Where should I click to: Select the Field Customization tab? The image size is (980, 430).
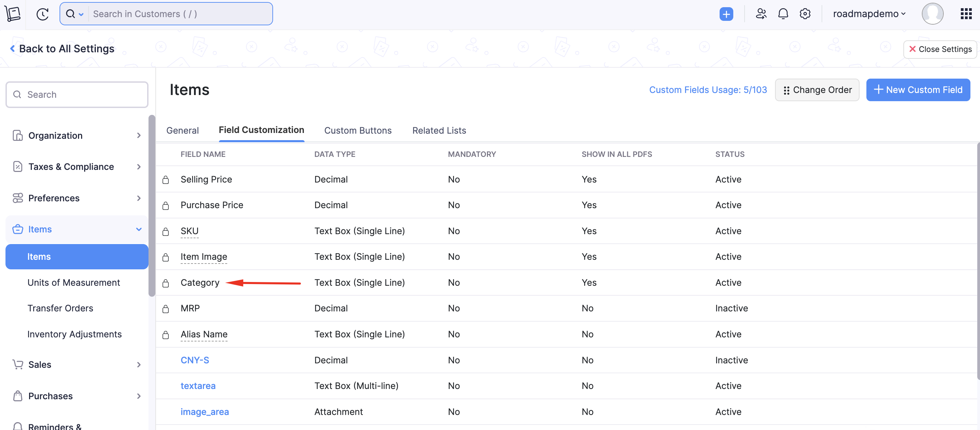(261, 130)
